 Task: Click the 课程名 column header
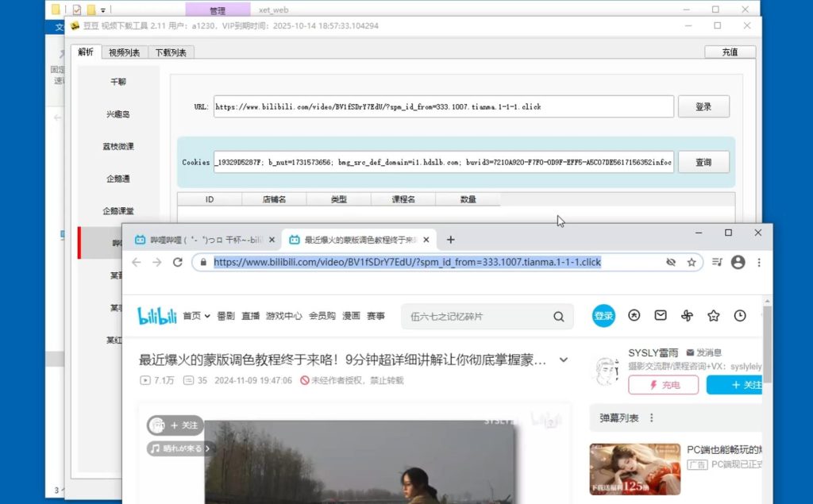tap(403, 199)
